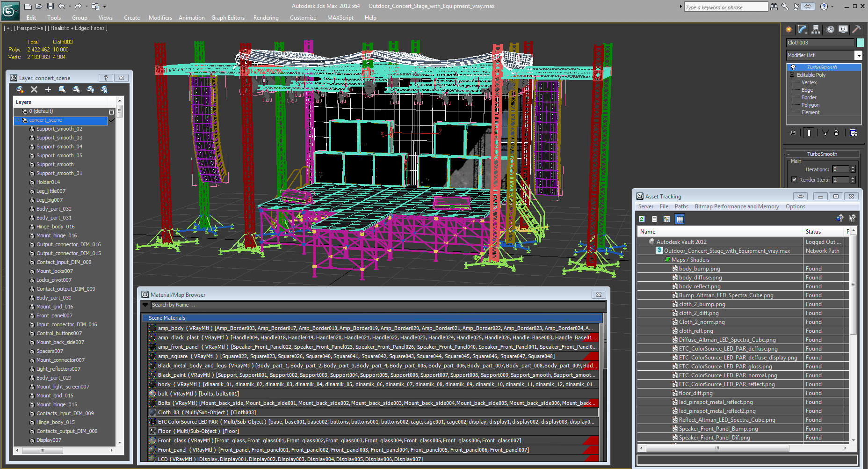Viewport: 868px width, 469px height.
Task: Click the Iterations spinner arrows
Action: pos(853,169)
